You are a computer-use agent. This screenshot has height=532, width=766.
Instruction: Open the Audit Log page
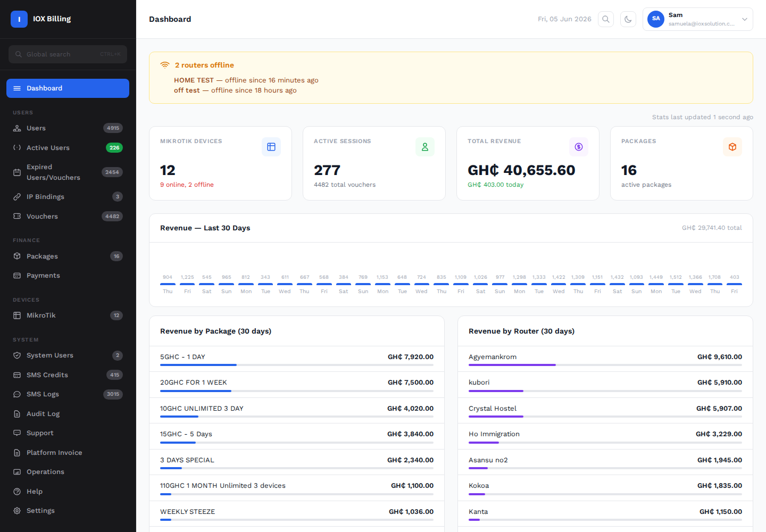click(x=68, y=414)
